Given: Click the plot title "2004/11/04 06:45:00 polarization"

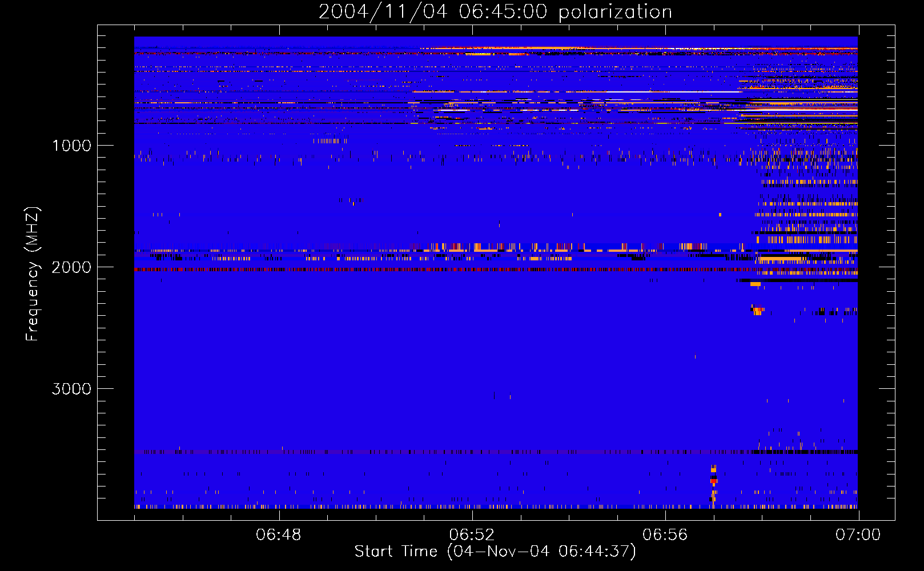Looking at the screenshot, I should [x=495, y=11].
